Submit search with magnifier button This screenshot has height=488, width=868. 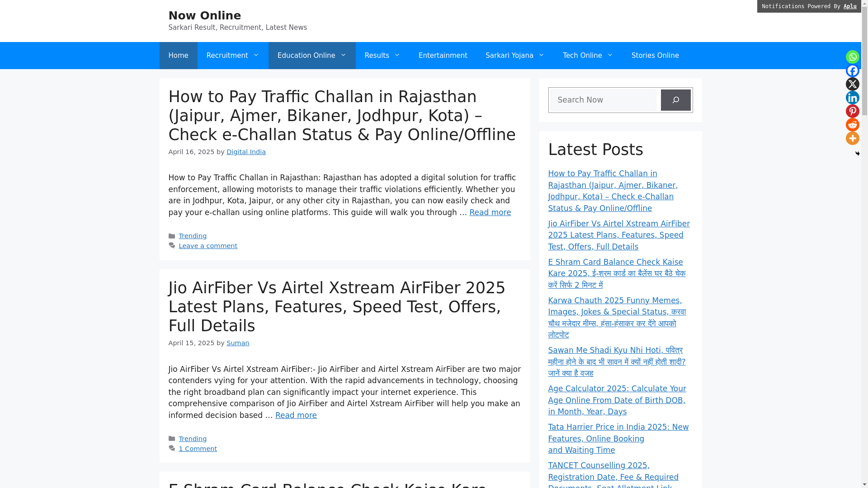point(675,100)
